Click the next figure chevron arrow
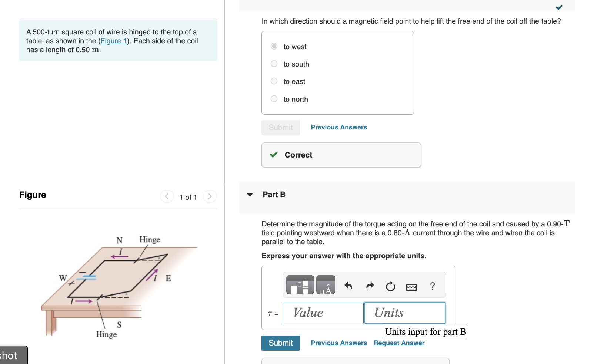Viewport: 594px width, 364px height. tap(210, 196)
